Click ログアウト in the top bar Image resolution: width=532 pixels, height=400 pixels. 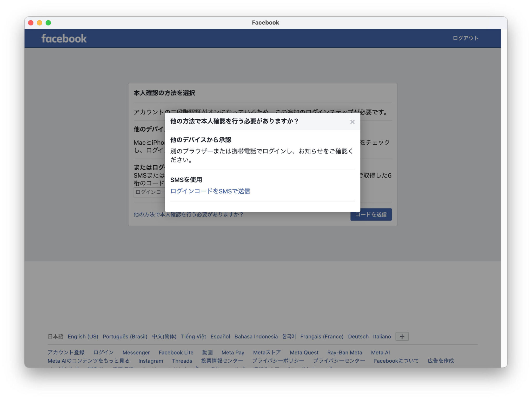[465, 38]
